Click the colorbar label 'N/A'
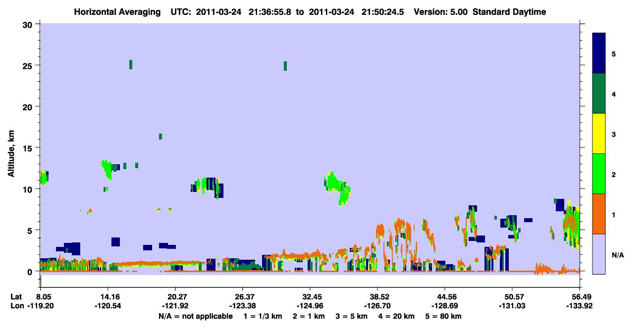The image size is (644, 330). pyautogui.click(x=617, y=255)
